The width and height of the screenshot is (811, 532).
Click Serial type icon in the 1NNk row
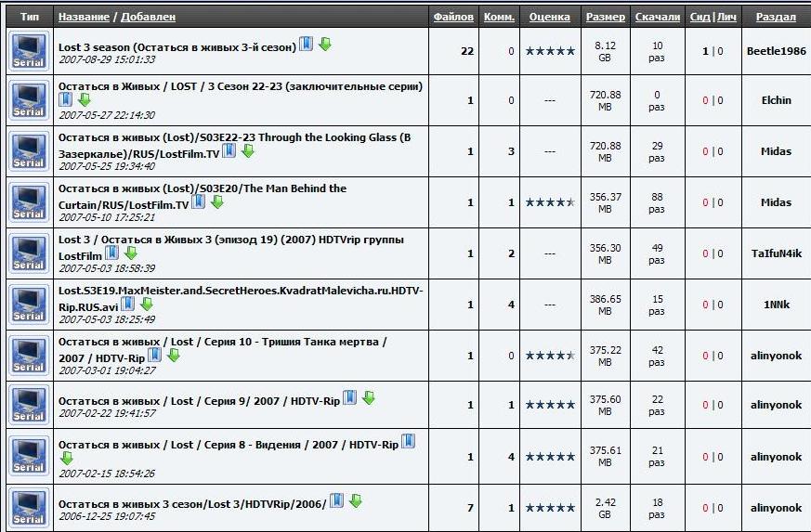click(29, 305)
